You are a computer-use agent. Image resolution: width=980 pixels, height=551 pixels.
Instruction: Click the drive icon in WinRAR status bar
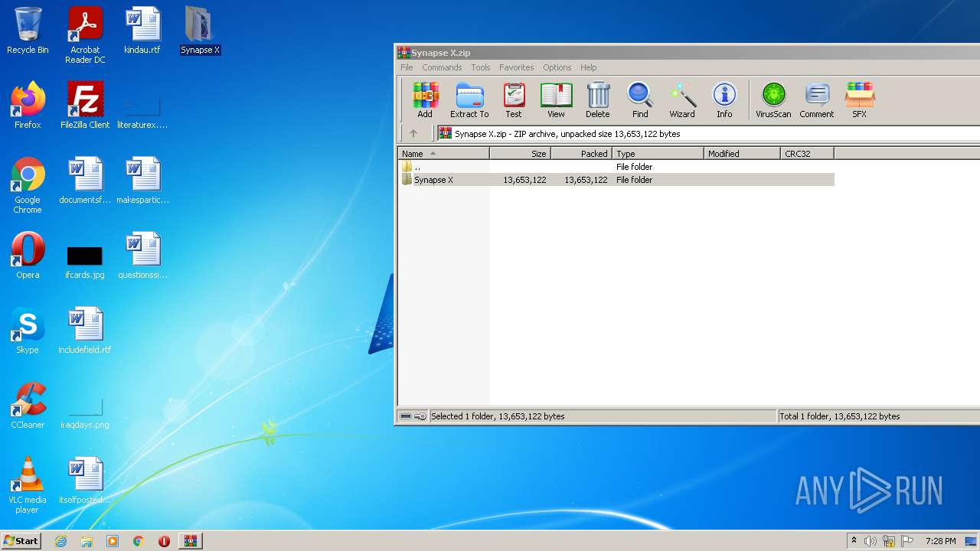pyautogui.click(x=406, y=416)
